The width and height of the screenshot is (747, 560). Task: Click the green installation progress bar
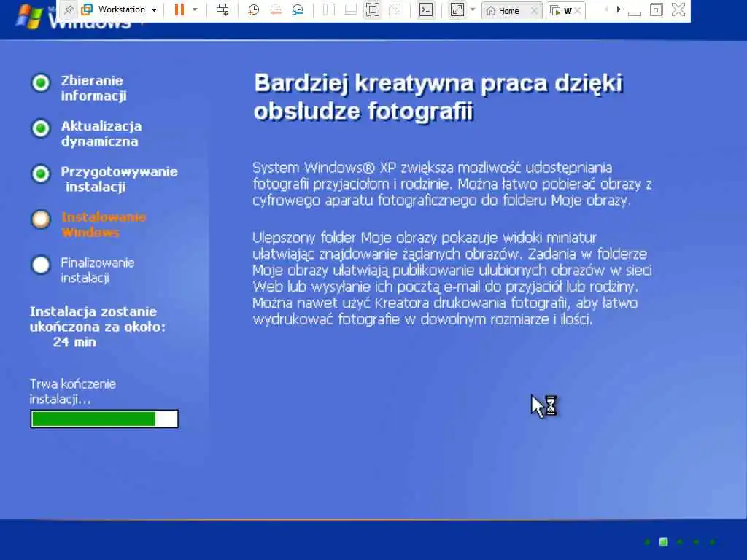click(104, 419)
